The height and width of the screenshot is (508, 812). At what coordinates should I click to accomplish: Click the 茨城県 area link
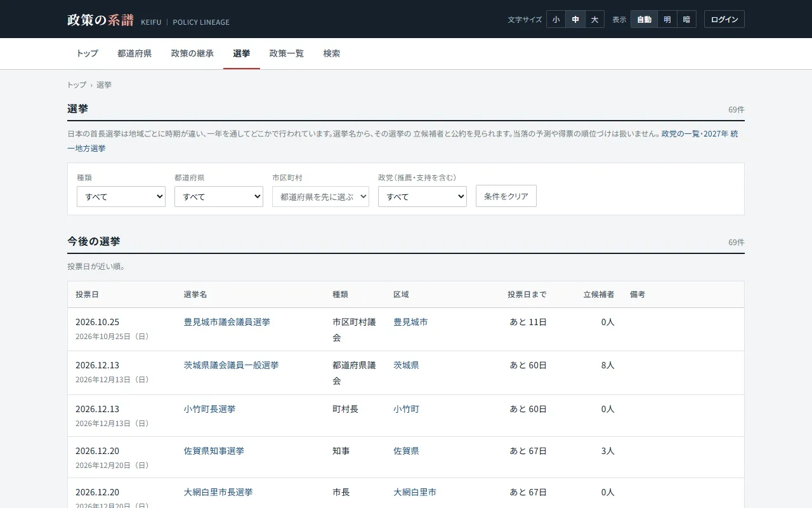(406, 365)
